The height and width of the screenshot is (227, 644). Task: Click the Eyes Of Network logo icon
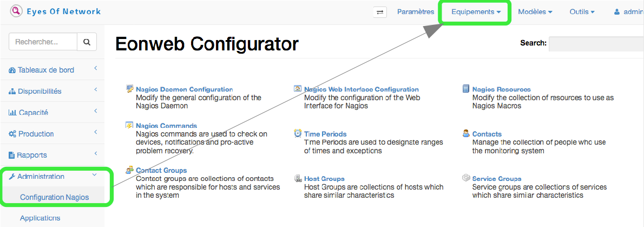(x=16, y=11)
